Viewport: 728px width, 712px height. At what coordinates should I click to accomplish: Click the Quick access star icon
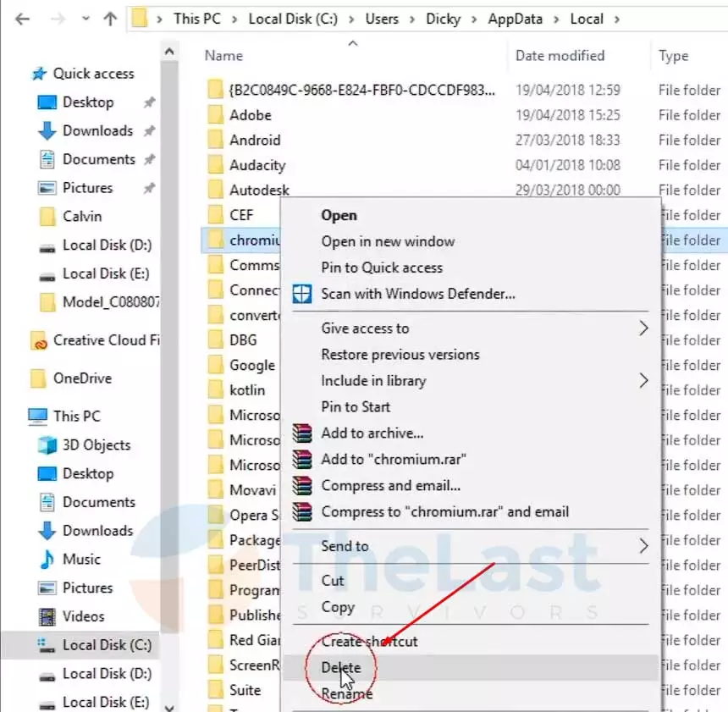coord(40,74)
